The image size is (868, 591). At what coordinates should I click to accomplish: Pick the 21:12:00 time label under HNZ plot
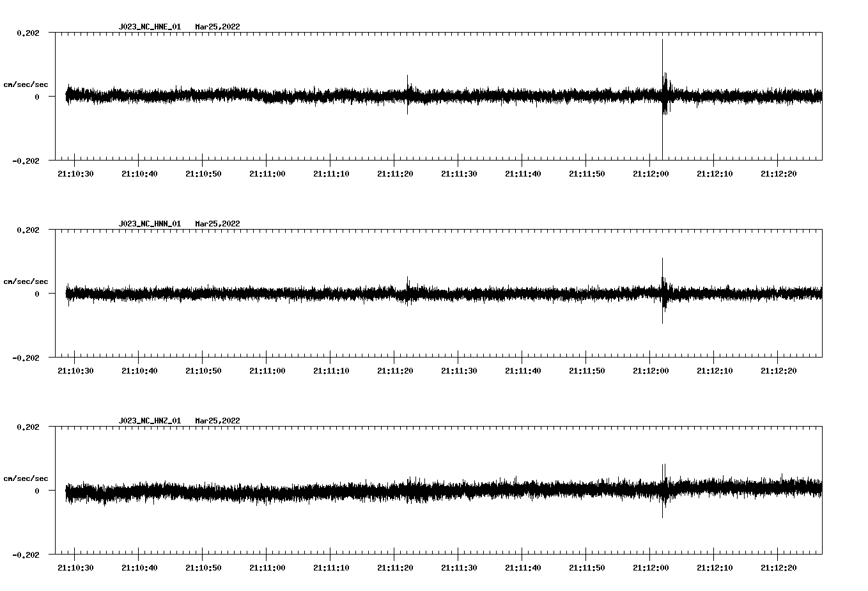pyautogui.click(x=651, y=567)
